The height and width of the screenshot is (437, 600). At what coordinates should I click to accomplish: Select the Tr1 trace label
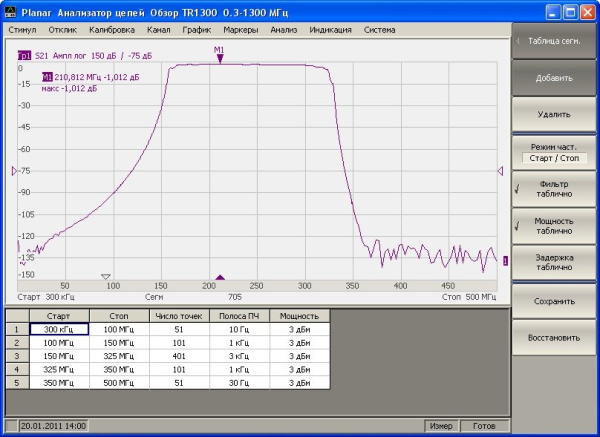24,56
